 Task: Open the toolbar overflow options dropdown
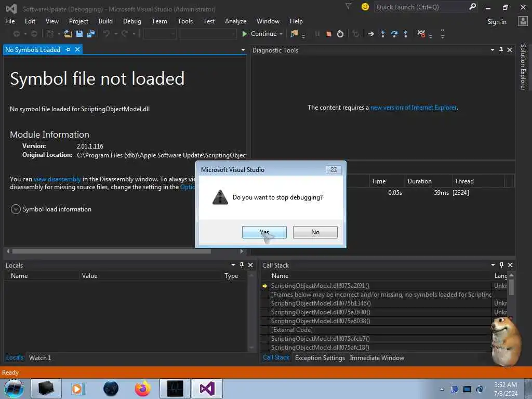pyautogui.click(x=443, y=34)
